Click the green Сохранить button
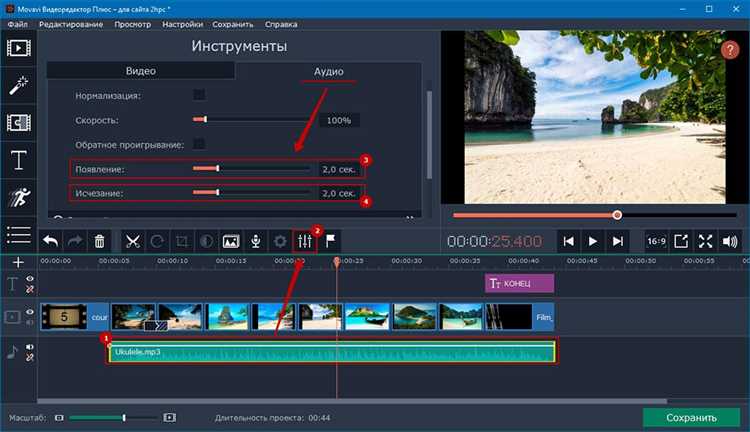Viewport: 750px width, 432px height. [x=691, y=418]
